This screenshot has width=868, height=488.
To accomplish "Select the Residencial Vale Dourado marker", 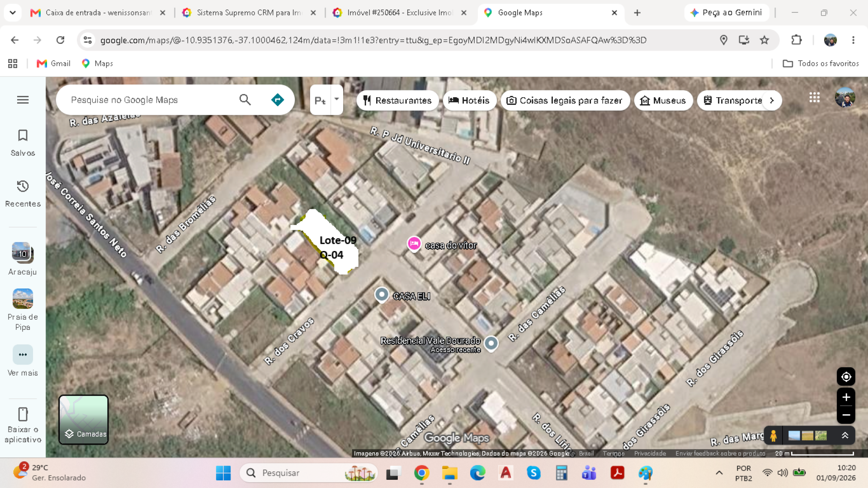I will coord(491,343).
